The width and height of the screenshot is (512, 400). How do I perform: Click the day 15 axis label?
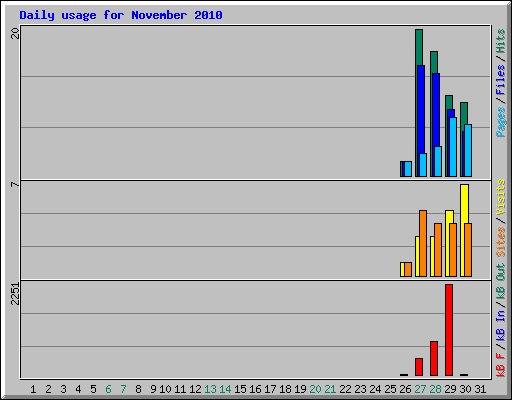point(240,389)
